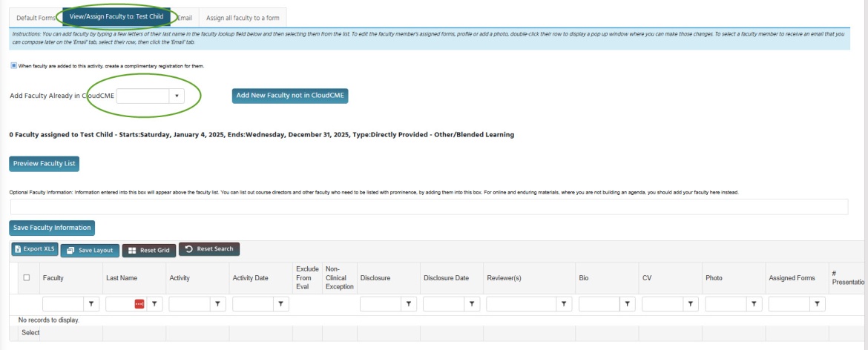The height and width of the screenshot is (350, 868).
Task: Click the Reset Search button
Action: [209, 249]
